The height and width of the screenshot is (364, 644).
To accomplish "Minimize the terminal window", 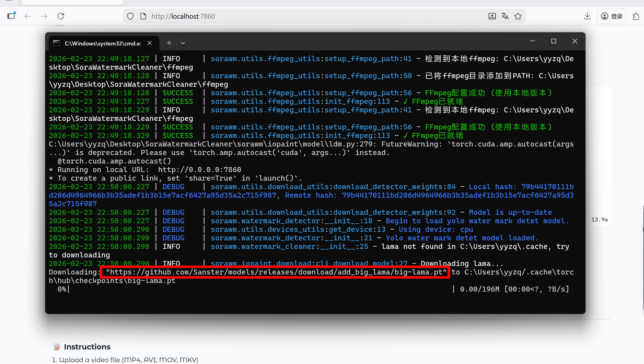I will pos(532,41).
